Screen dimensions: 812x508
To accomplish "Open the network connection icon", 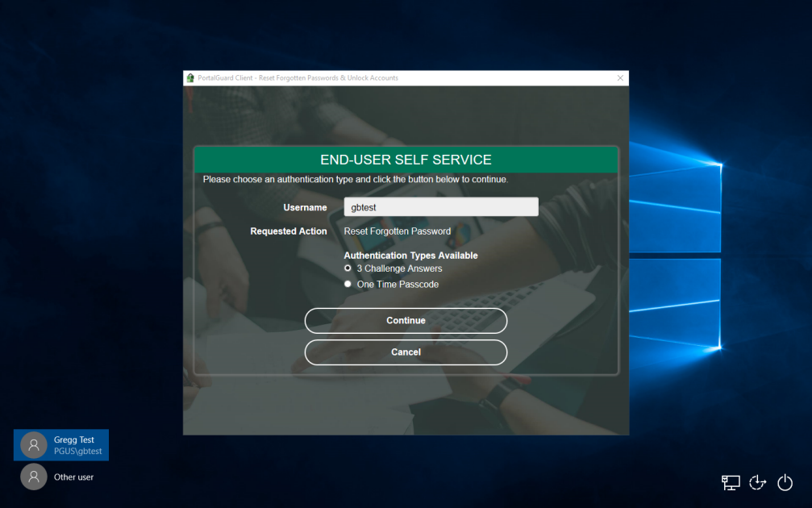I will tap(731, 483).
